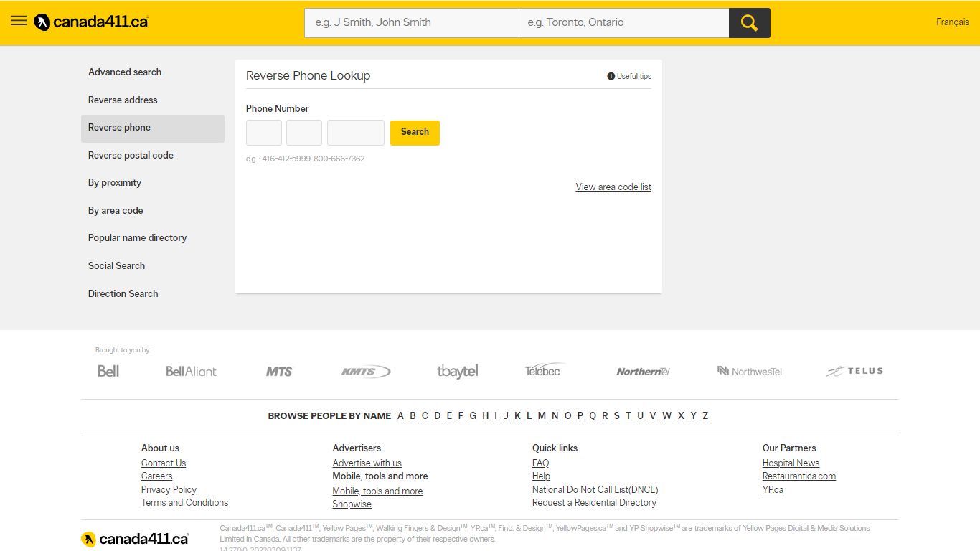
Task: Open Contact Us link
Action: click(164, 463)
